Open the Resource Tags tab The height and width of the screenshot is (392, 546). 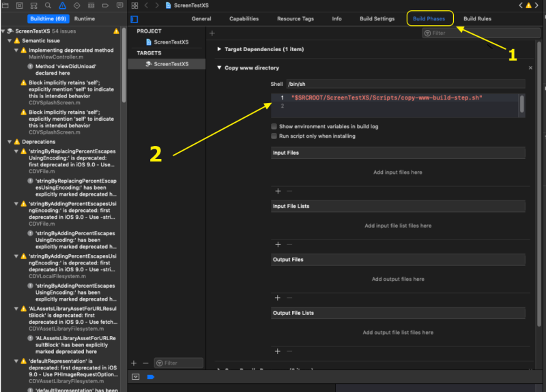[296, 19]
